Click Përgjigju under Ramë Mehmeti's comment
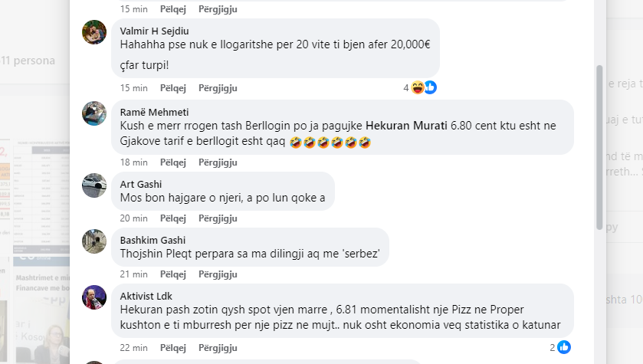This screenshot has width=643, height=364. pyautogui.click(x=218, y=162)
